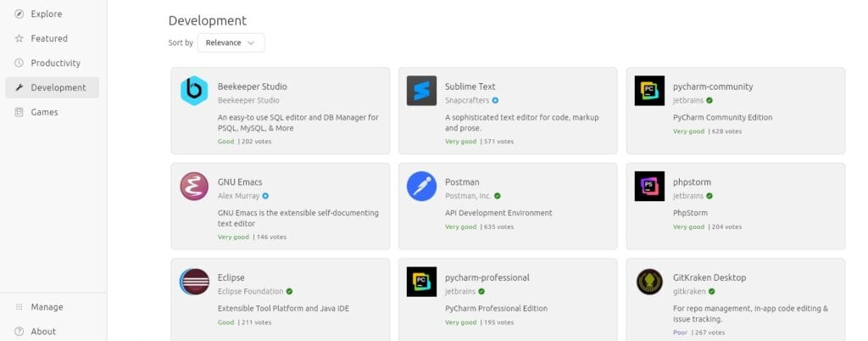Click the GitKraken Desktop icon
The height and width of the screenshot is (341, 868).
click(649, 282)
